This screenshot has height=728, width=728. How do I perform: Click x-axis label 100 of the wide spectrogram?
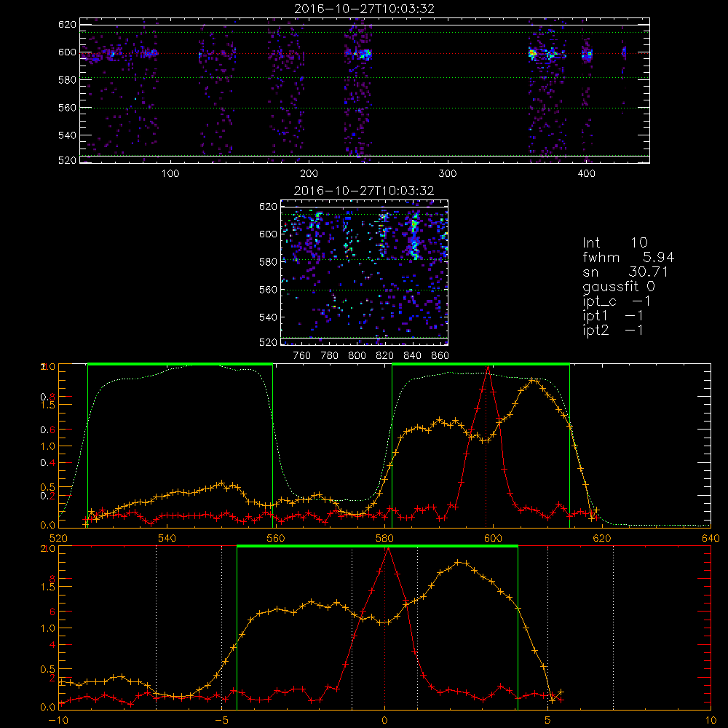point(170,174)
